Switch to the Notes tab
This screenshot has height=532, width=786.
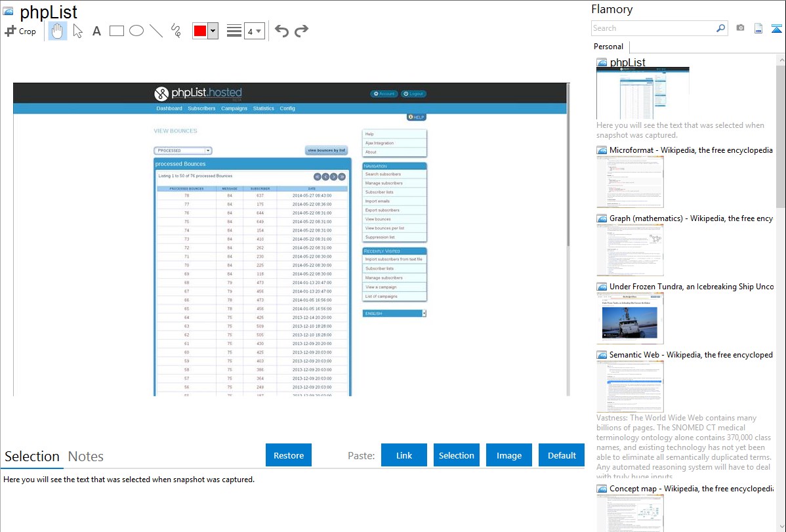tap(85, 457)
